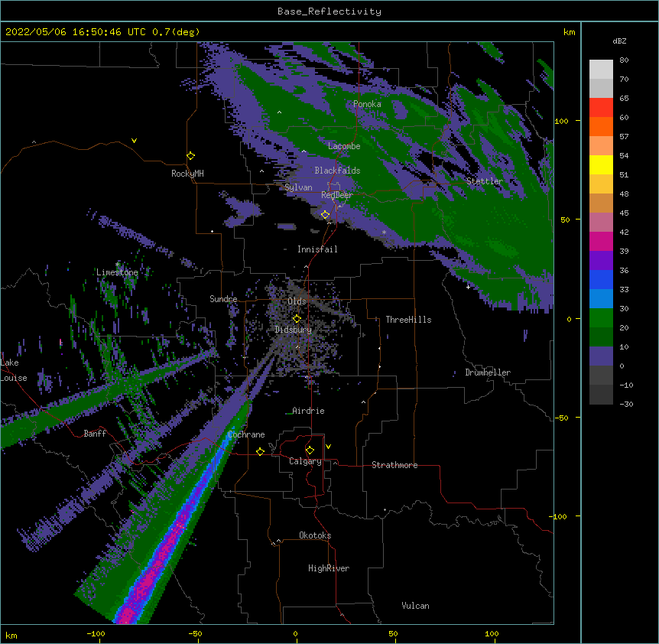Click the Lake Louise map label
Screen dimensions: 659x644
click(x=12, y=370)
